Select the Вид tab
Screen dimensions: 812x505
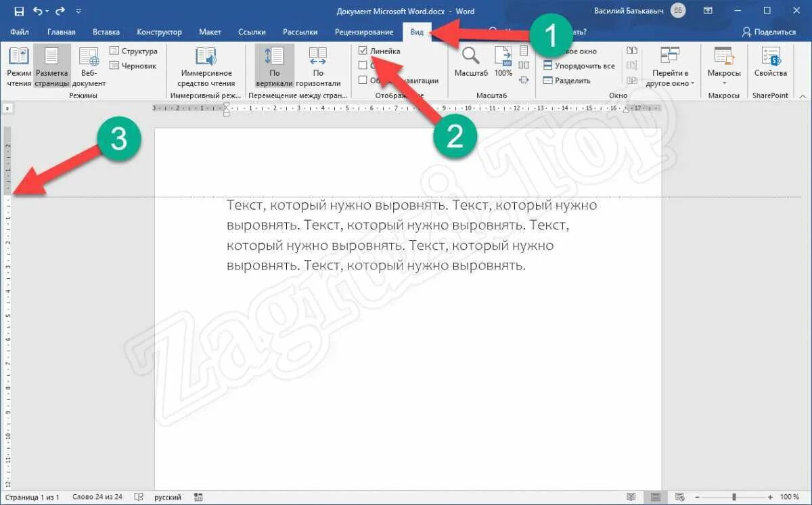click(417, 32)
